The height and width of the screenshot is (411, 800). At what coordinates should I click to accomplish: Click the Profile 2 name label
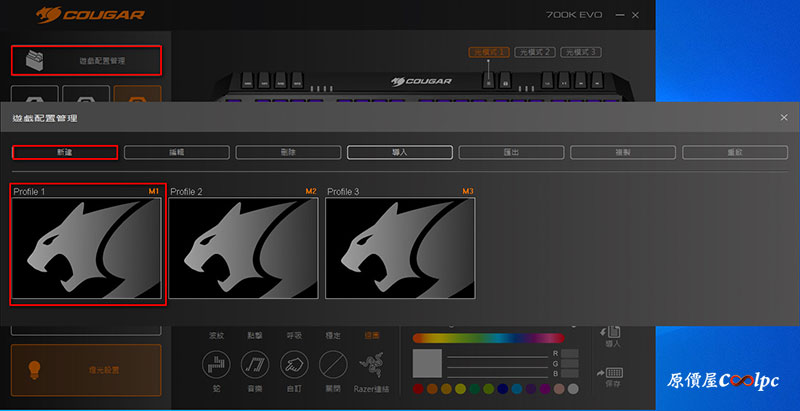(x=186, y=192)
